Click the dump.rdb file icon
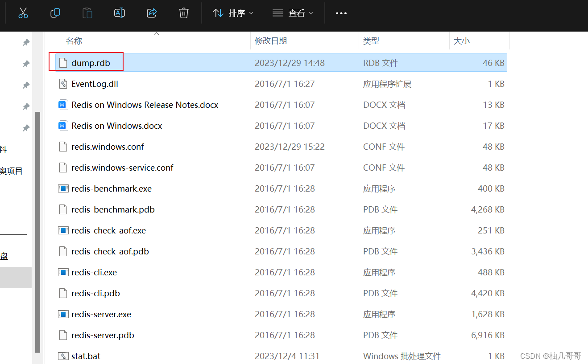This screenshot has height=364, width=588. coord(63,63)
